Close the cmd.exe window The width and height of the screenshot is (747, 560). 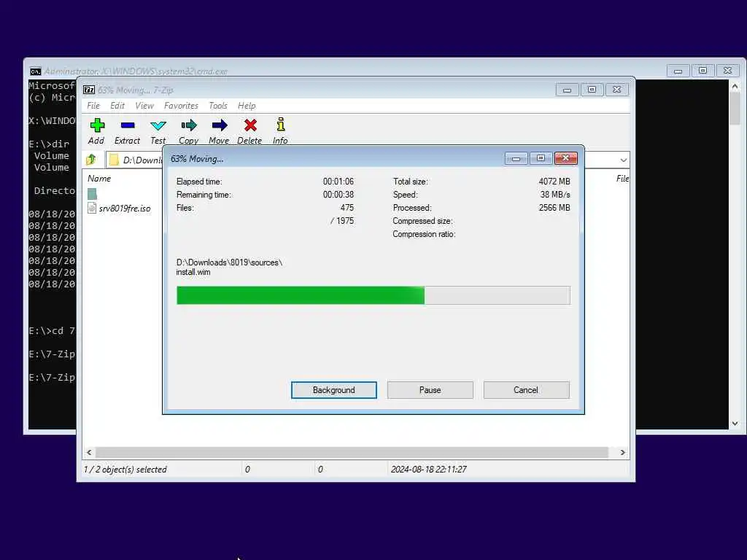(728, 71)
